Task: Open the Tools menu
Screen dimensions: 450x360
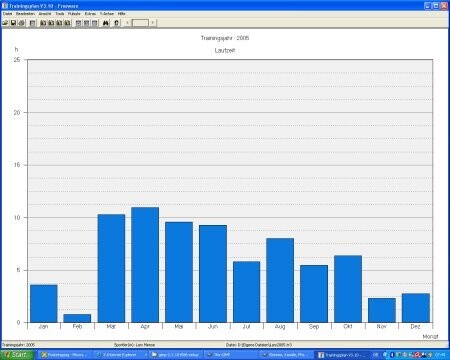Action: (60, 14)
